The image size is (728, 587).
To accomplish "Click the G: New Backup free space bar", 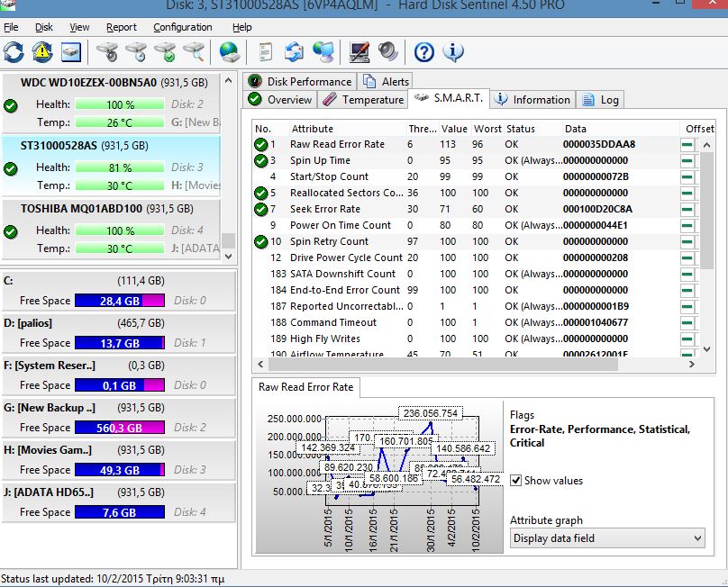I will tap(119, 428).
